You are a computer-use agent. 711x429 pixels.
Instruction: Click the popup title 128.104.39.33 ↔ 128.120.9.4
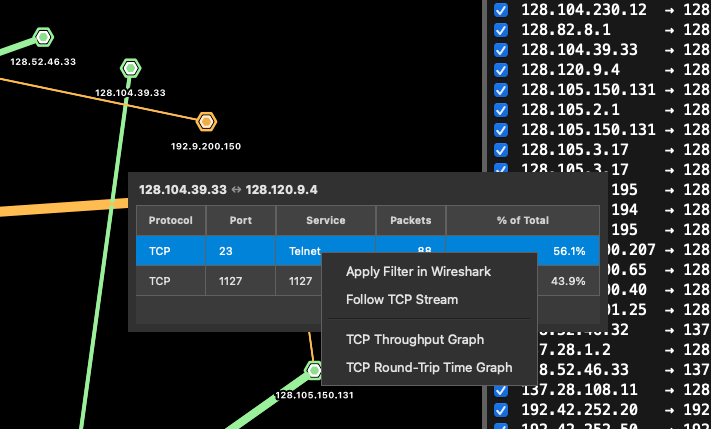click(228, 190)
